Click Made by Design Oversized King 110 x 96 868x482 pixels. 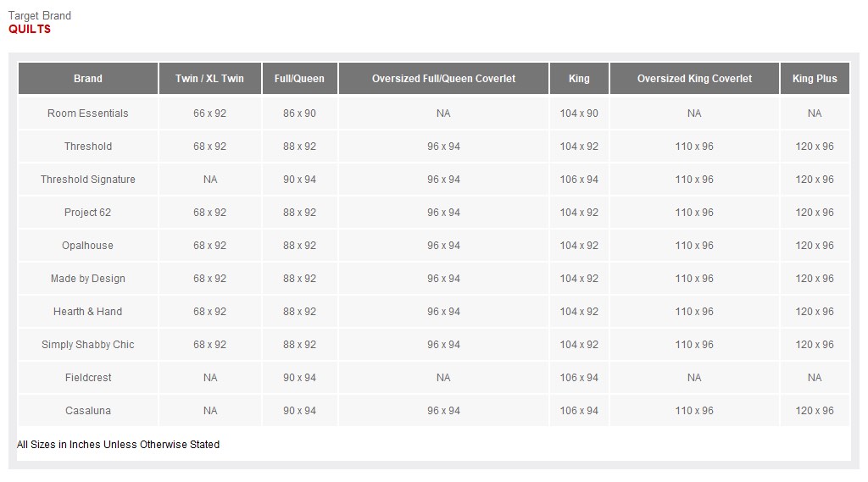694,279
